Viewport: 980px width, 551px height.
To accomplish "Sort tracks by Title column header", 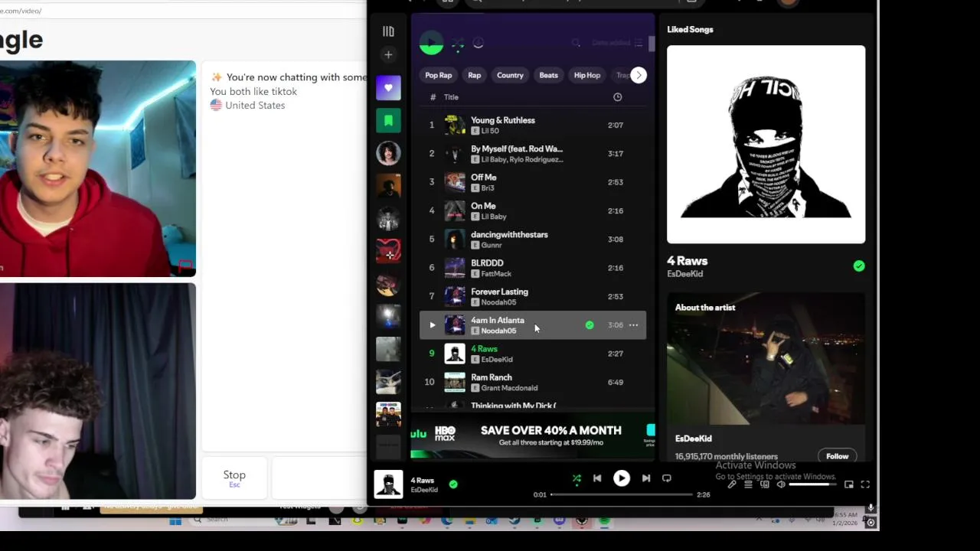I will click(451, 97).
